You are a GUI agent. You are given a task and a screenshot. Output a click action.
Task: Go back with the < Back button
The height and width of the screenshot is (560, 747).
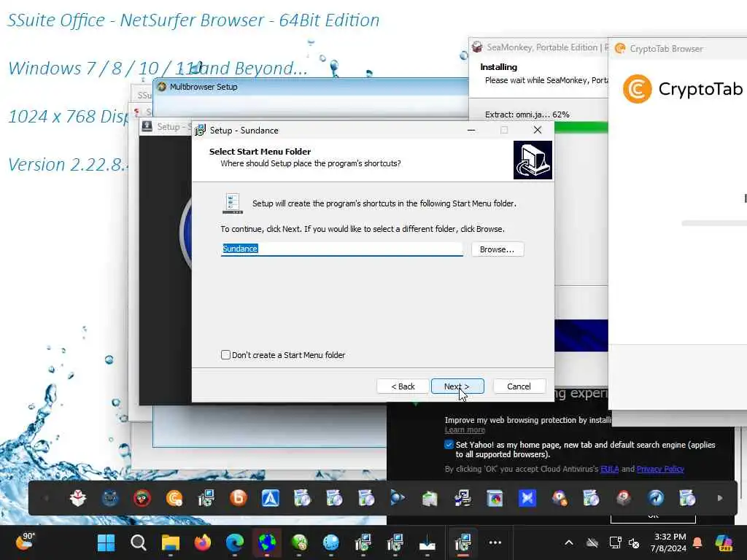click(403, 386)
